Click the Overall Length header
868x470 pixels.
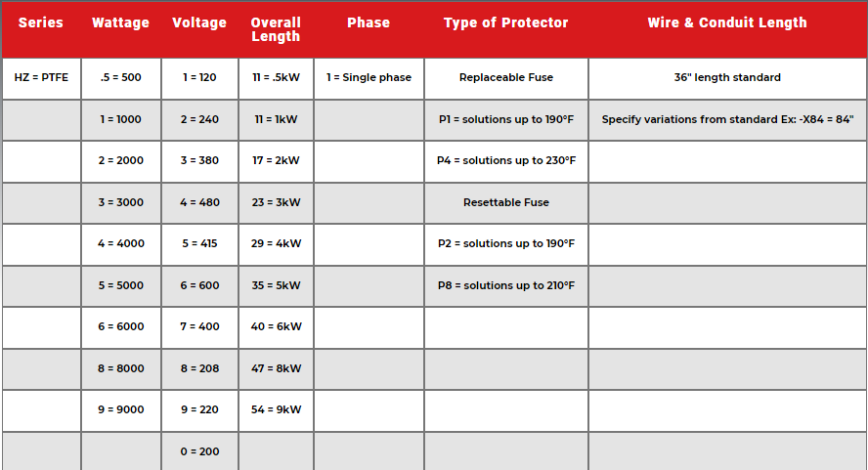276,29
